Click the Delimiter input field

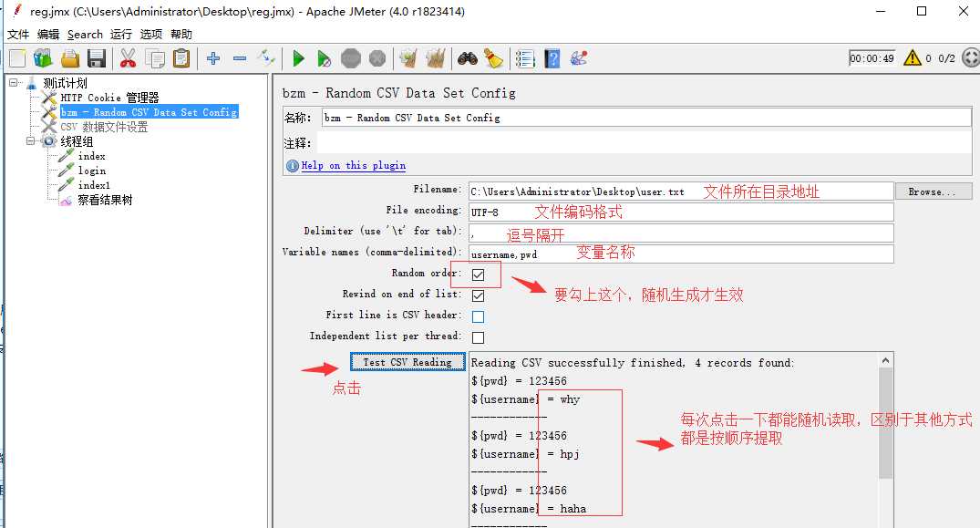(x=681, y=233)
